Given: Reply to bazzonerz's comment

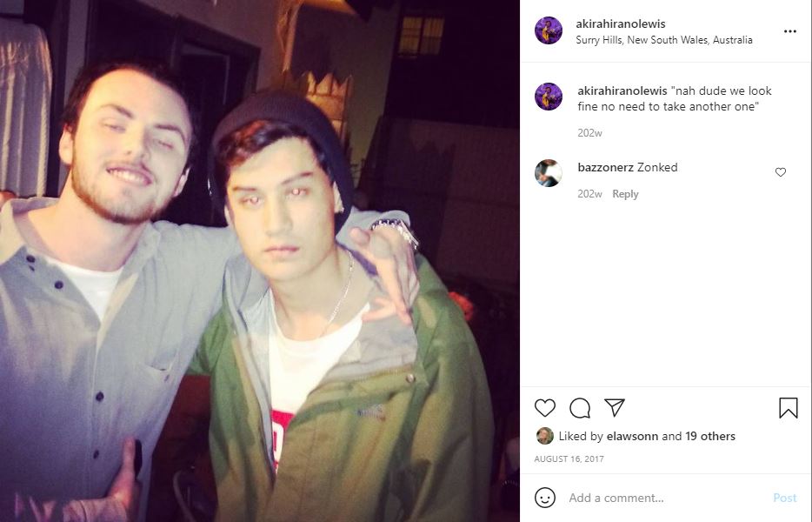Looking at the screenshot, I should [625, 194].
